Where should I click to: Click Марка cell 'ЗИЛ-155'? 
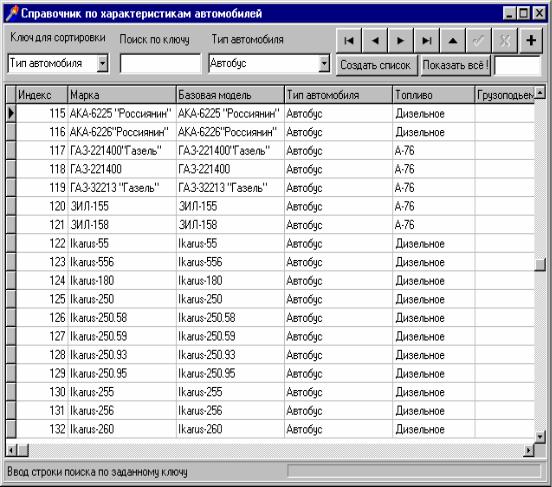(x=121, y=206)
